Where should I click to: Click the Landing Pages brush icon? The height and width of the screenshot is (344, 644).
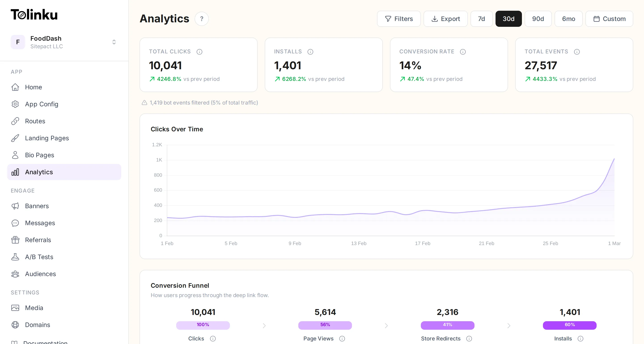(x=15, y=138)
